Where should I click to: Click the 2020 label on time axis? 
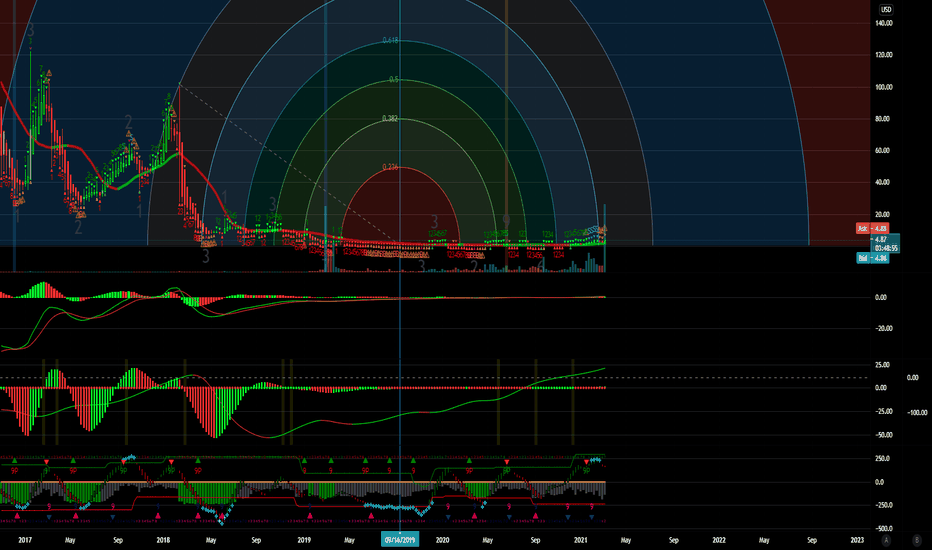pos(442,540)
